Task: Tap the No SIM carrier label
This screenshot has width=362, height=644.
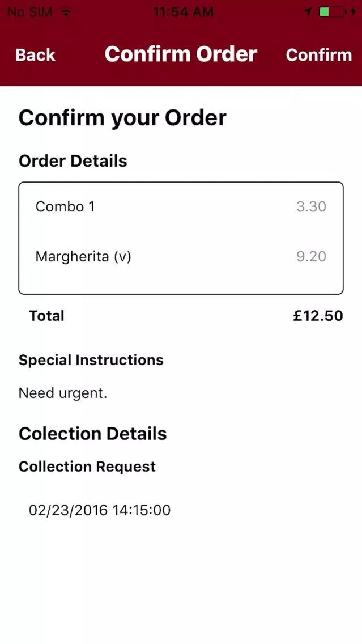Action: pos(30,12)
